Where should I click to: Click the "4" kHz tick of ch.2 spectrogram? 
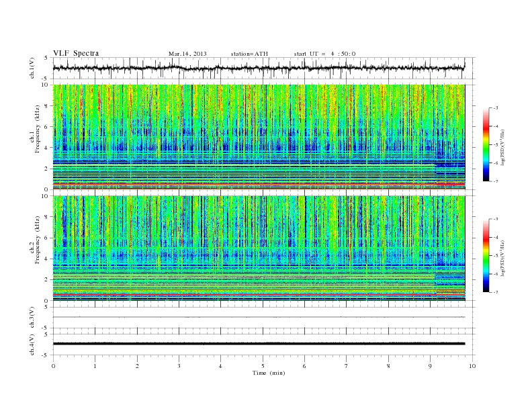point(47,259)
